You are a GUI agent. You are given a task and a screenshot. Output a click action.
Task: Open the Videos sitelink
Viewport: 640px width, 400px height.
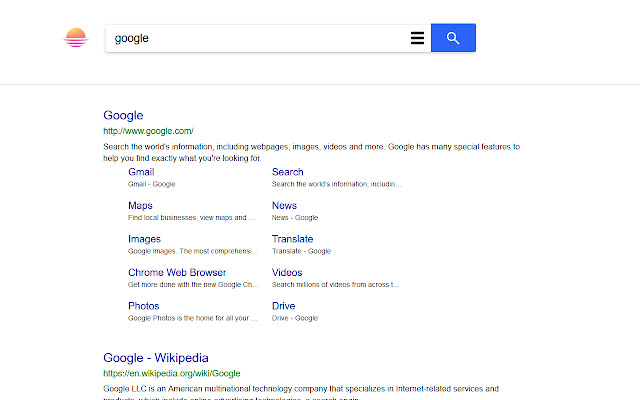(x=287, y=272)
